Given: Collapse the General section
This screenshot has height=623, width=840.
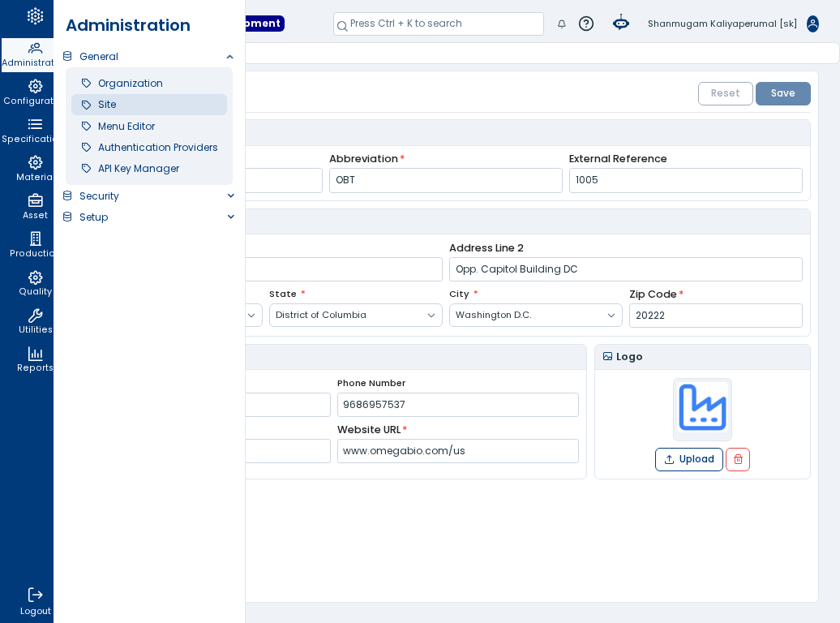Looking at the screenshot, I should click(229, 57).
